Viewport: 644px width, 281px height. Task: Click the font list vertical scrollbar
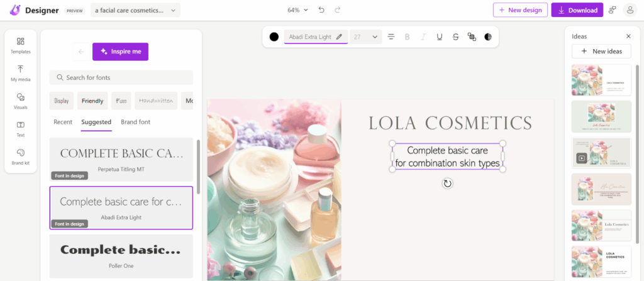[199, 167]
